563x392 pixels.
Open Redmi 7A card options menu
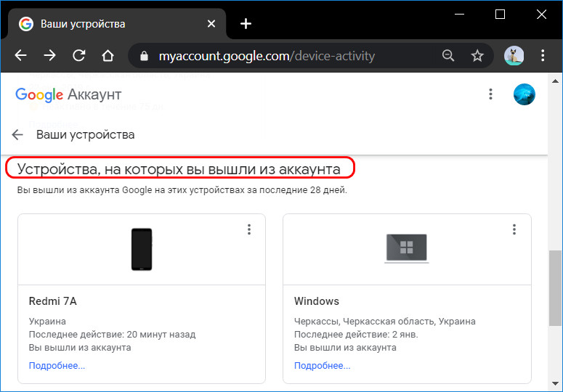click(x=249, y=229)
